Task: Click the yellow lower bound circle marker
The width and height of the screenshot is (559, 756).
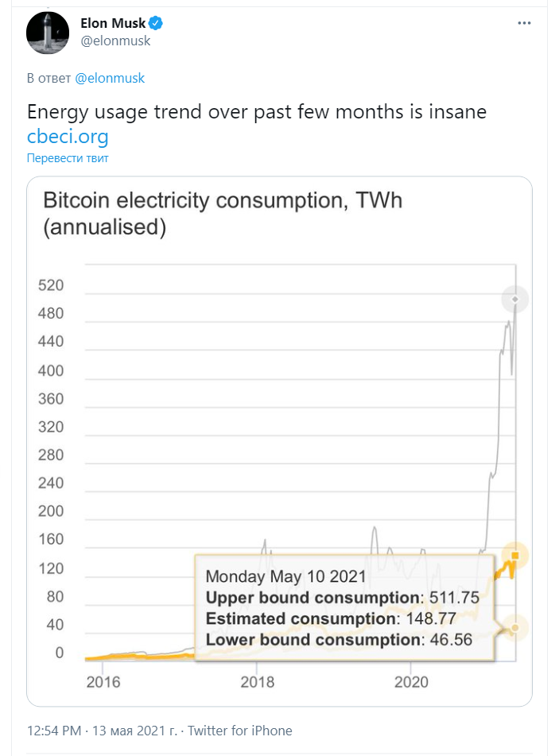Action: (515, 628)
